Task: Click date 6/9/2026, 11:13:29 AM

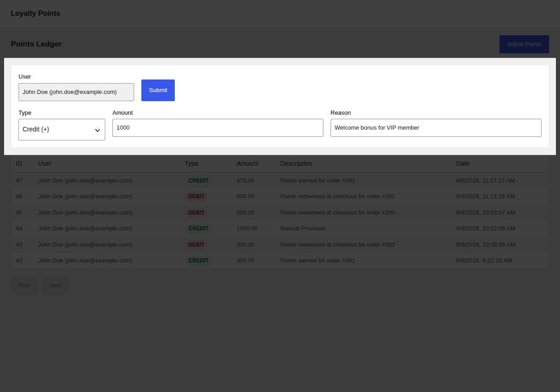Action: 485,196
